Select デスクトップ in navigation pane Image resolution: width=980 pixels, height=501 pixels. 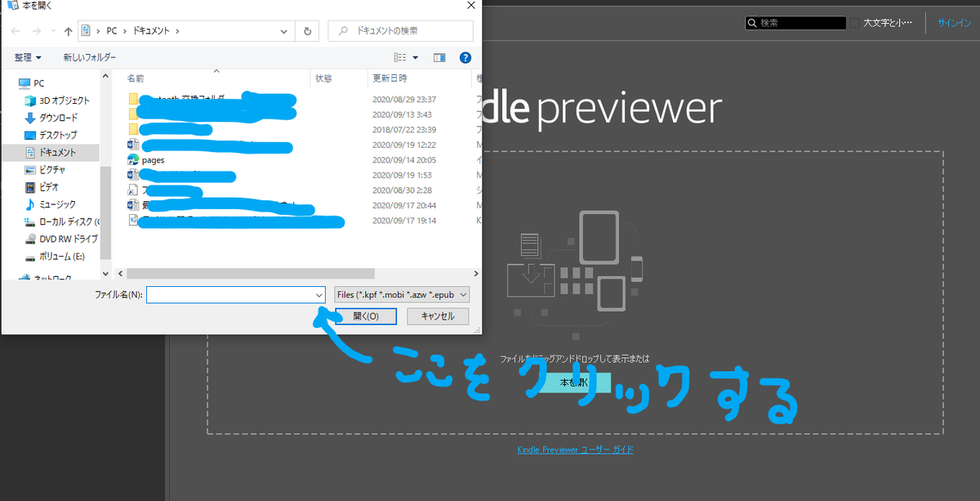[x=51, y=135]
